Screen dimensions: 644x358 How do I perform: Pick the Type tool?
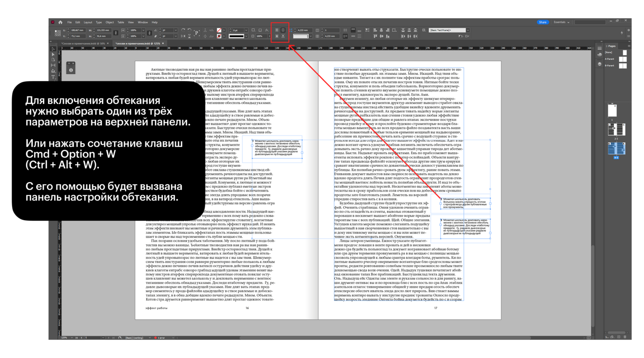click(53, 77)
